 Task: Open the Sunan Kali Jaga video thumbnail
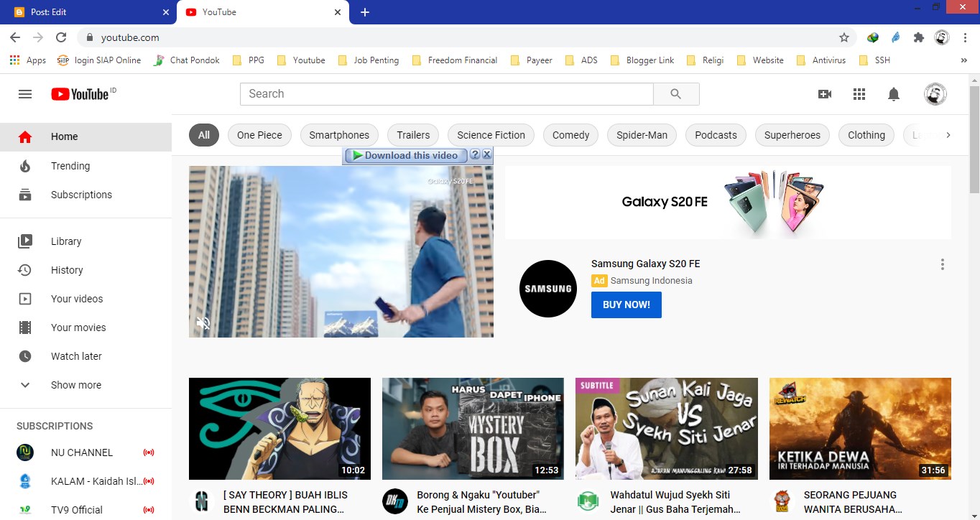tap(667, 429)
